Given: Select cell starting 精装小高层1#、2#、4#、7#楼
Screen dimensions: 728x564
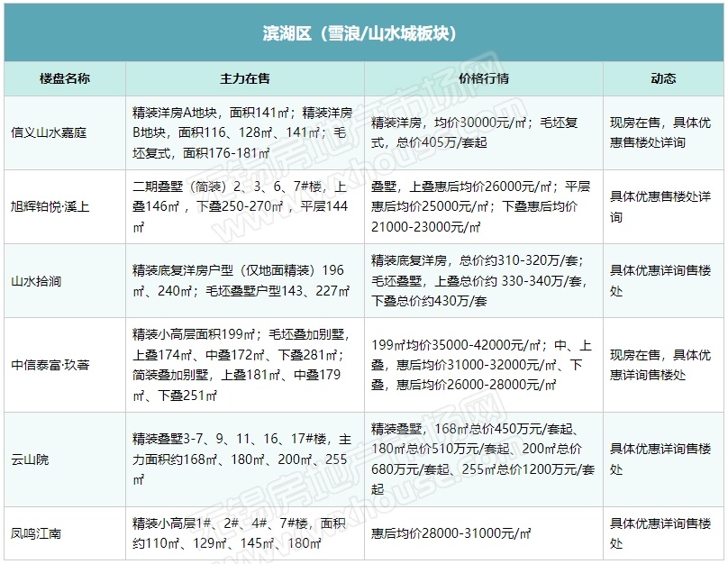Looking at the screenshot, I should coord(245,533).
